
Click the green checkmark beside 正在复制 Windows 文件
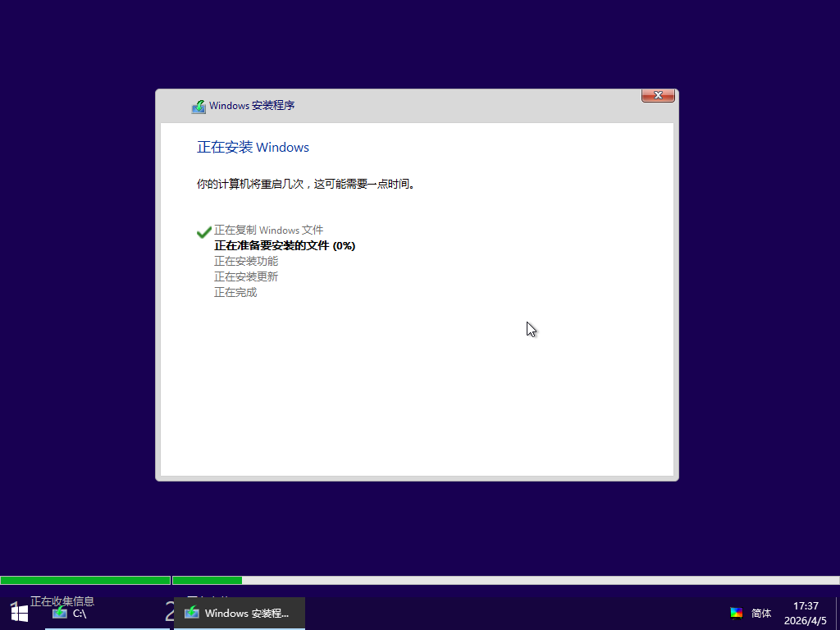pyautogui.click(x=204, y=232)
